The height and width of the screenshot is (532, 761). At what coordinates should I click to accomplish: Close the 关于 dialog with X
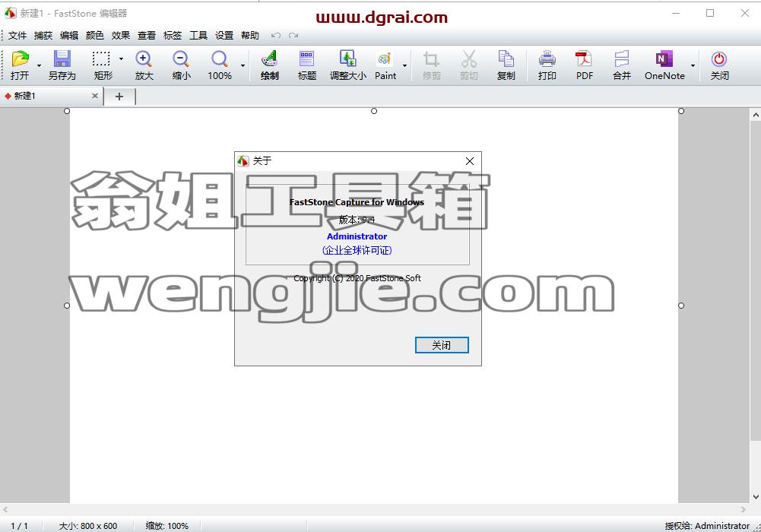469,161
